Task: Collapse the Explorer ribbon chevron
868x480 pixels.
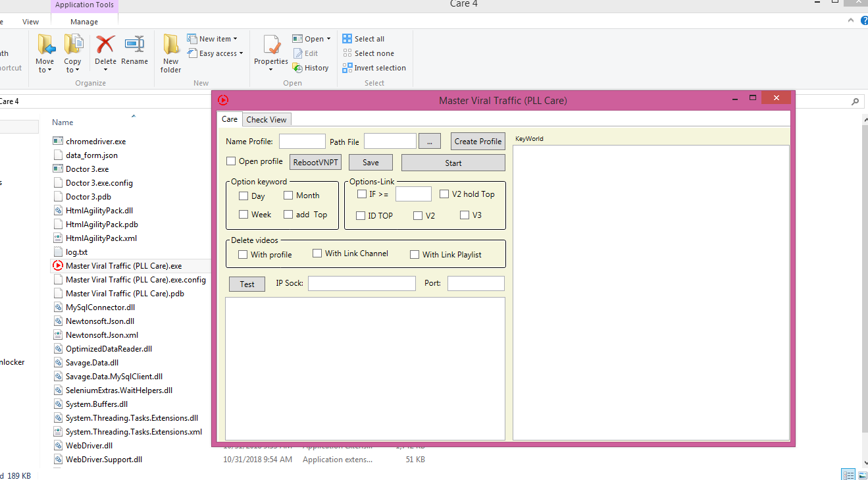Action: 851,21
